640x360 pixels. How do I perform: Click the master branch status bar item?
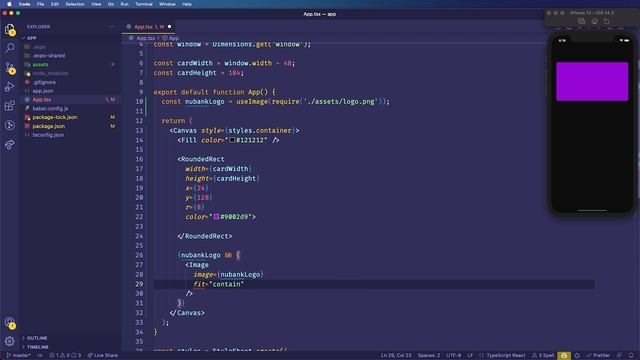[19, 356]
